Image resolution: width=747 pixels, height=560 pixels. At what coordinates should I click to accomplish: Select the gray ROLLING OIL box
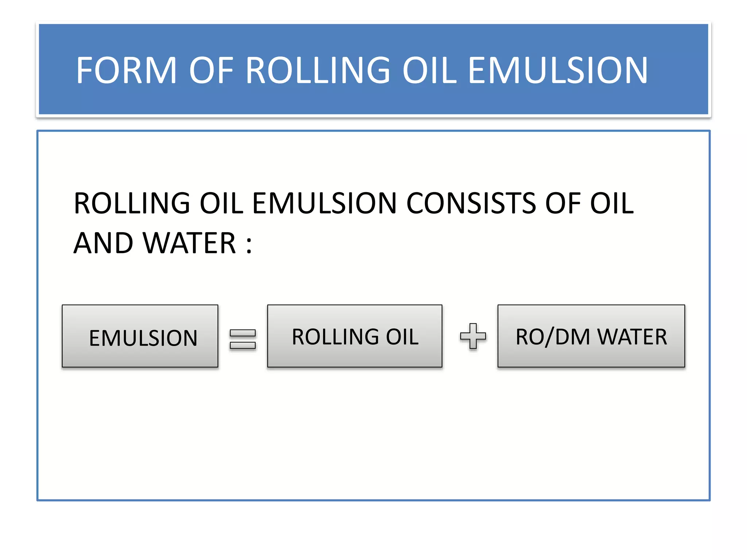click(x=355, y=336)
